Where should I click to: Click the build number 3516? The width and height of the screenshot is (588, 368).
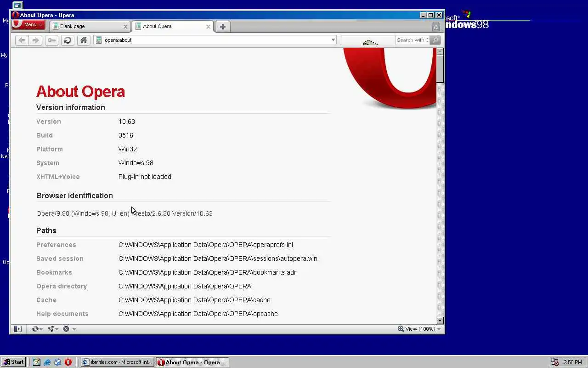point(126,135)
